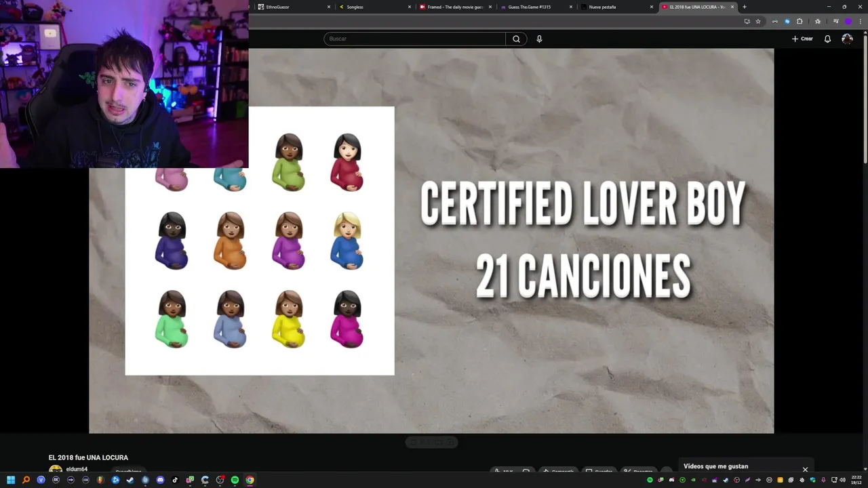
Task: Click the Discord icon in system tray
Action: click(x=671, y=480)
